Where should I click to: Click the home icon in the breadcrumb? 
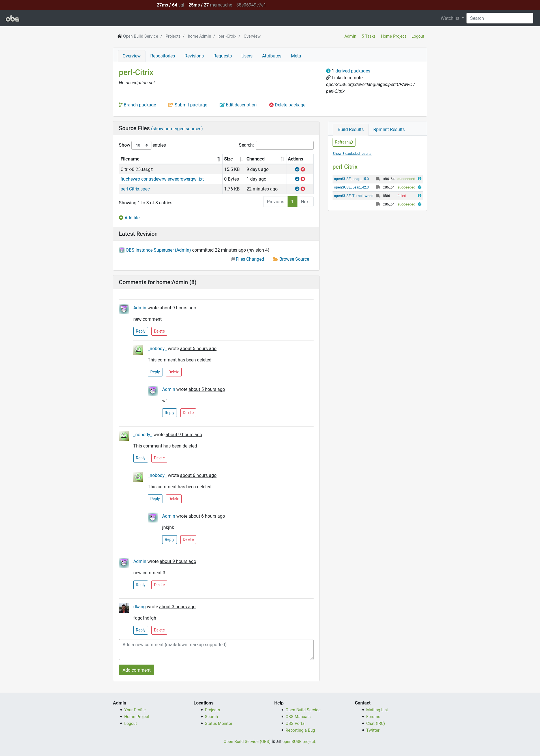119,36
